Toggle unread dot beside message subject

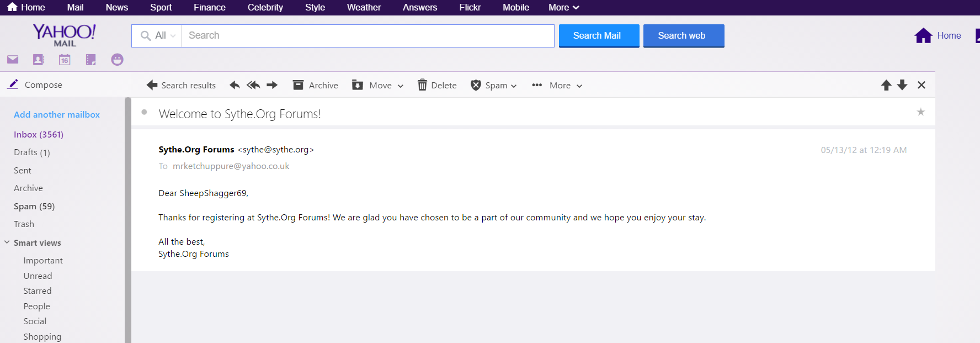[x=144, y=112]
